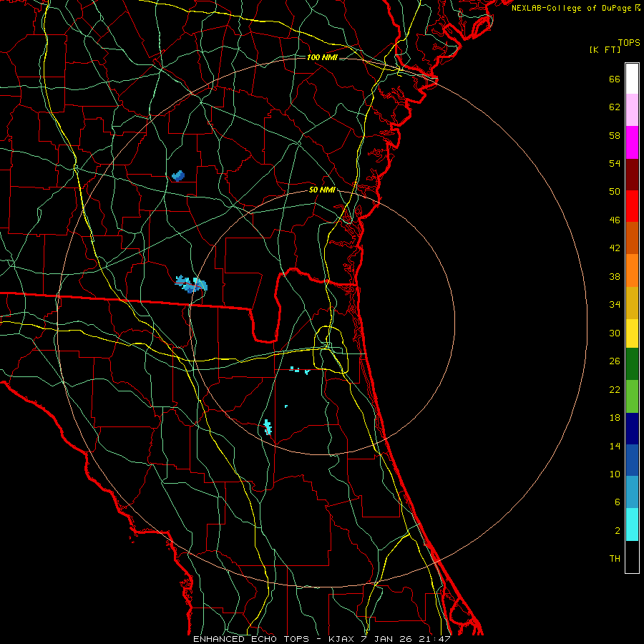Click the gold legend color band
Image resolution: width=644 pixels, height=644 pixels.
pos(632,303)
